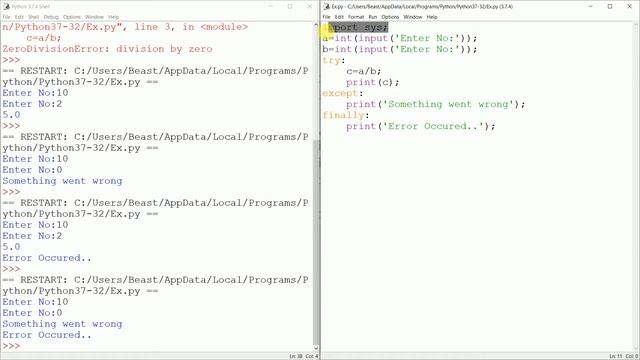
Task: Open Edit menu in Ex.py editor window
Action: tap(339, 17)
